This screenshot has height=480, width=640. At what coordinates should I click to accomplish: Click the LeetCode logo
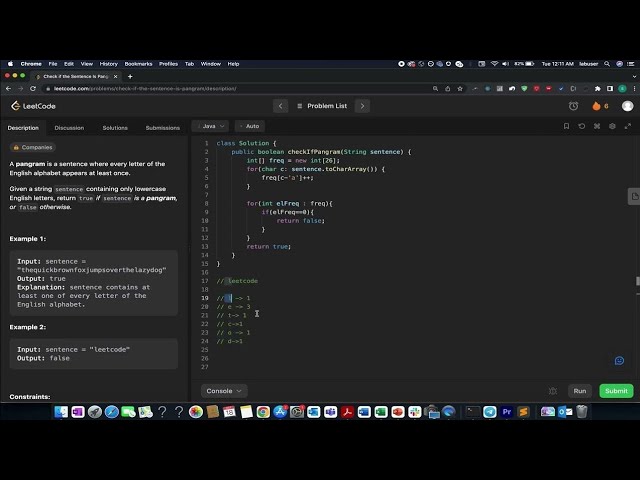(x=33, y=106)
